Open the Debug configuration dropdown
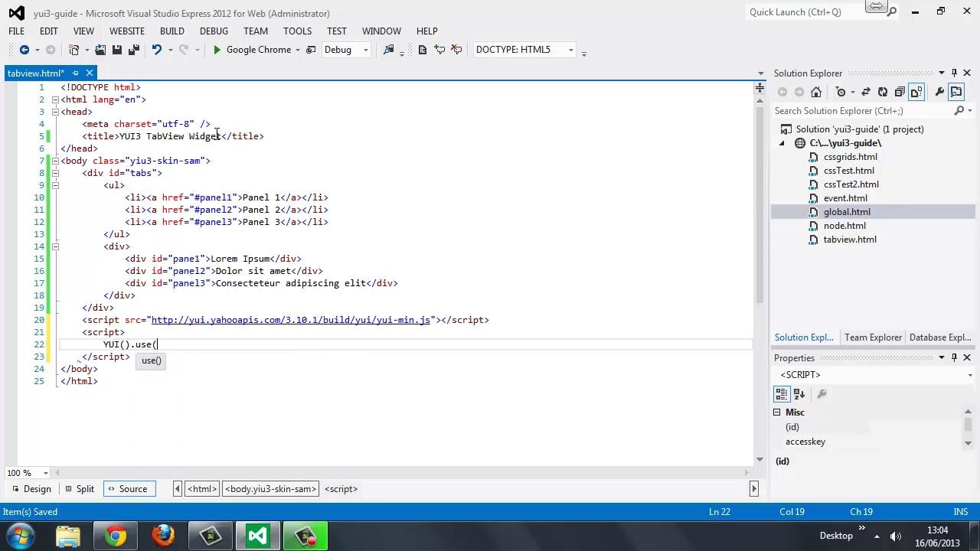980x551 pixels. [x=346, y=50]
